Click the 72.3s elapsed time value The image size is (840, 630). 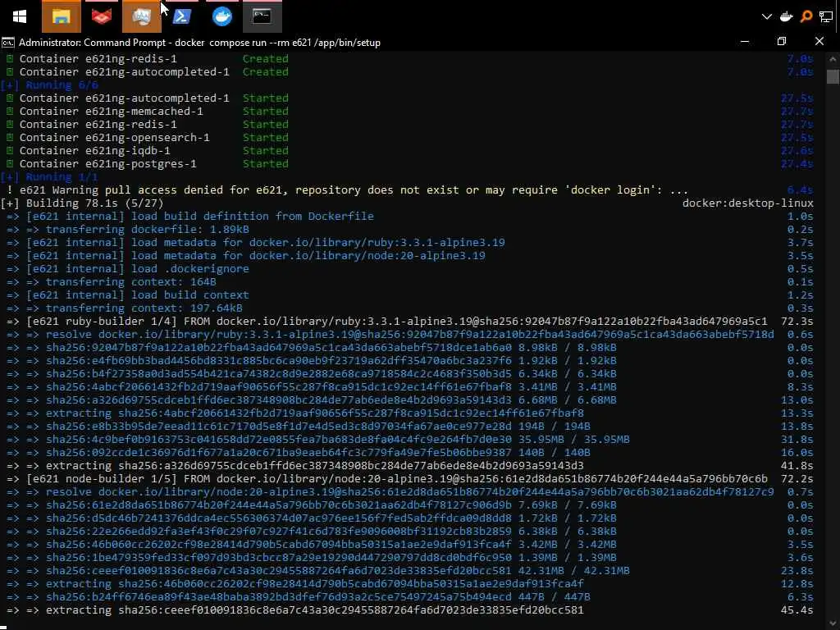coord(797,322)
